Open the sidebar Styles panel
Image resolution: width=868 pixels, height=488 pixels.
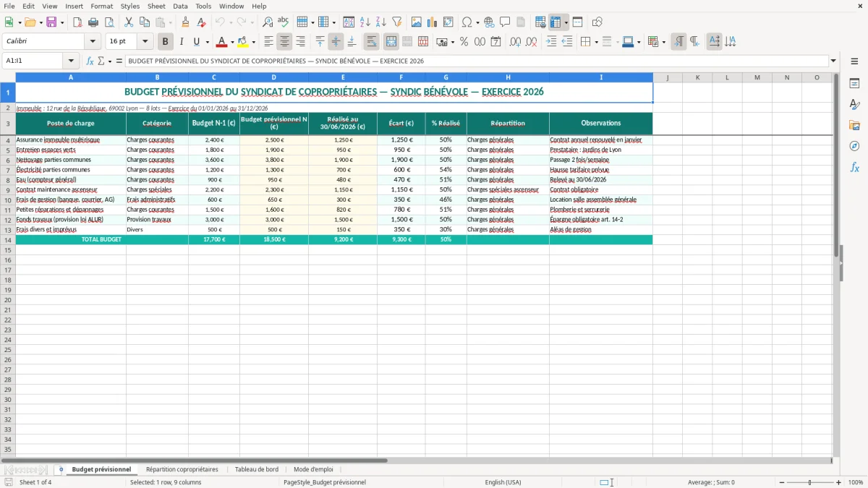(x=854, y=105)
